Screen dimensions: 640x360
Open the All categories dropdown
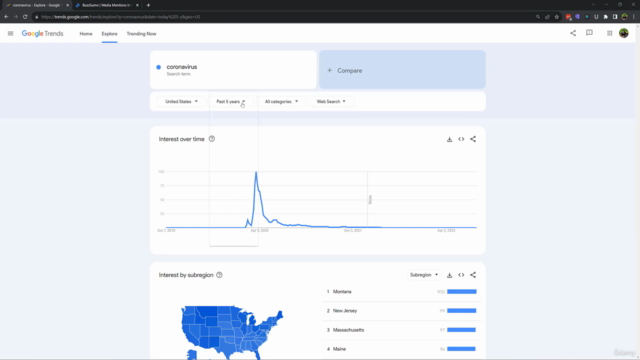(x=281, y=101)
